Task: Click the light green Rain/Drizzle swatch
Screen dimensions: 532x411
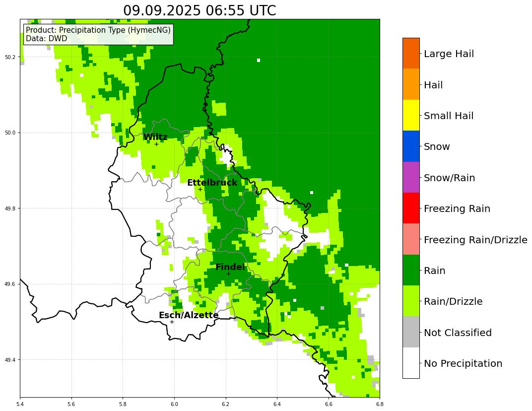Action: tap(411, 301)
